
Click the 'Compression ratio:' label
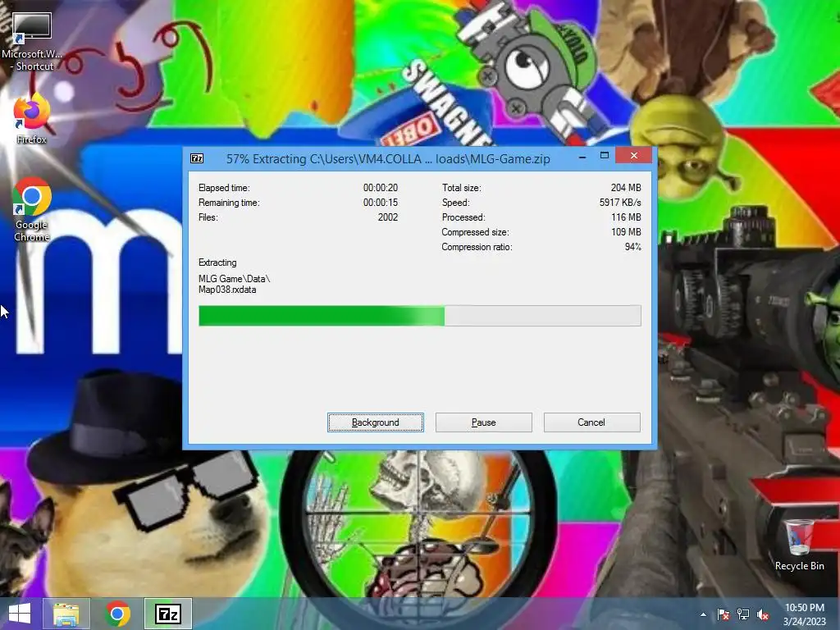click(x=477, y=247)
